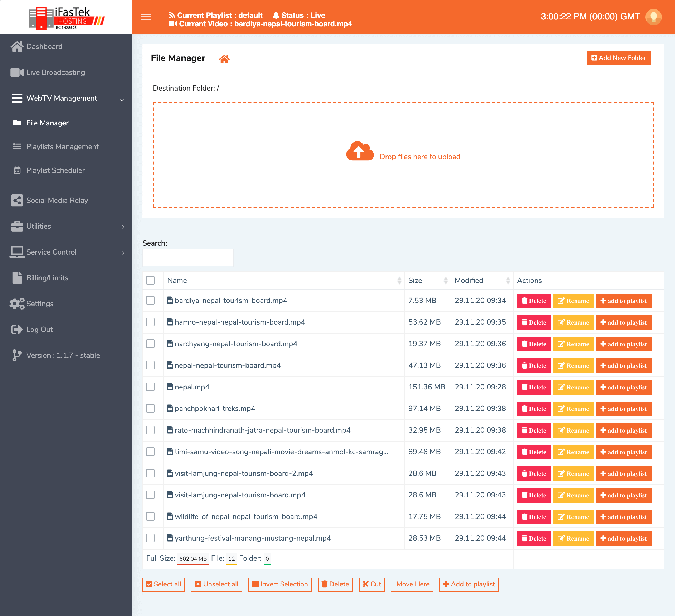
Task: Open Playlists Management in sidebar
Action: [x=62, y=146]
